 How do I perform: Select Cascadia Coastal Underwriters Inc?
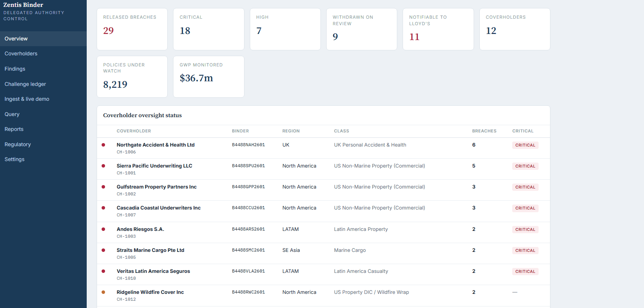159,208
